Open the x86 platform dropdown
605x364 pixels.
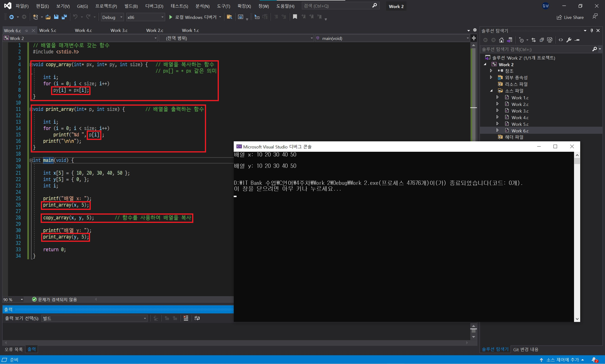click(x=145, y=17)
